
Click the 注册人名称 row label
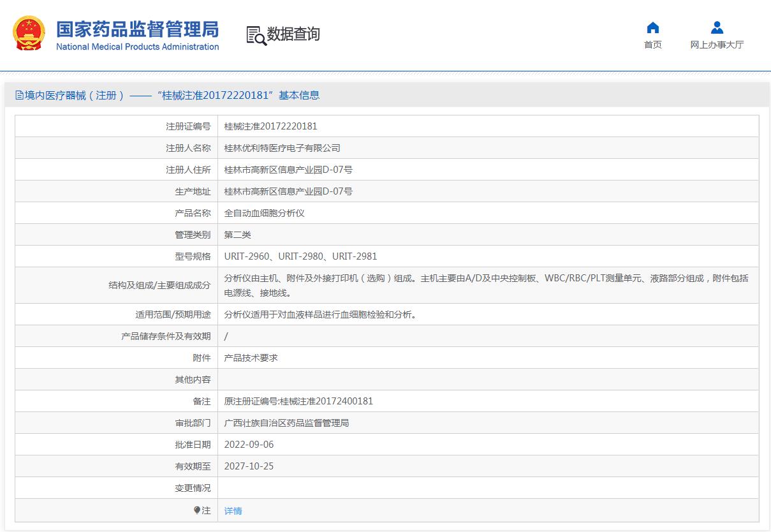188,148
